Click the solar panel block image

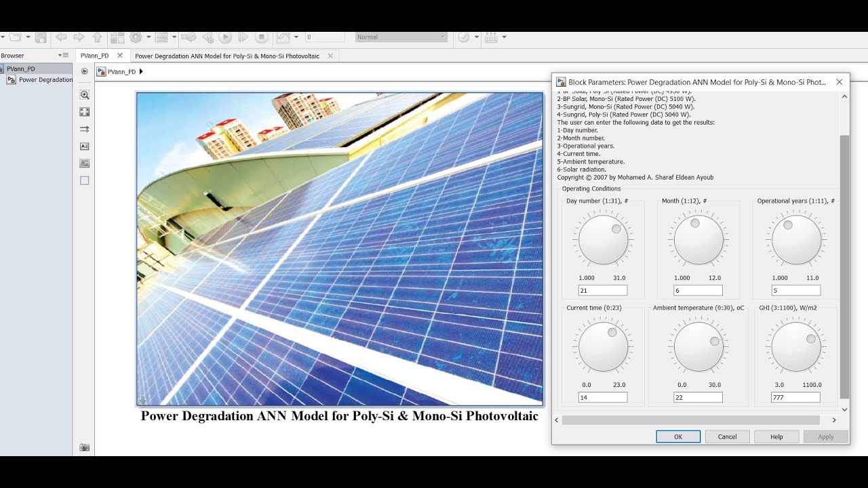pyautogui.click(x=340, y=249)
